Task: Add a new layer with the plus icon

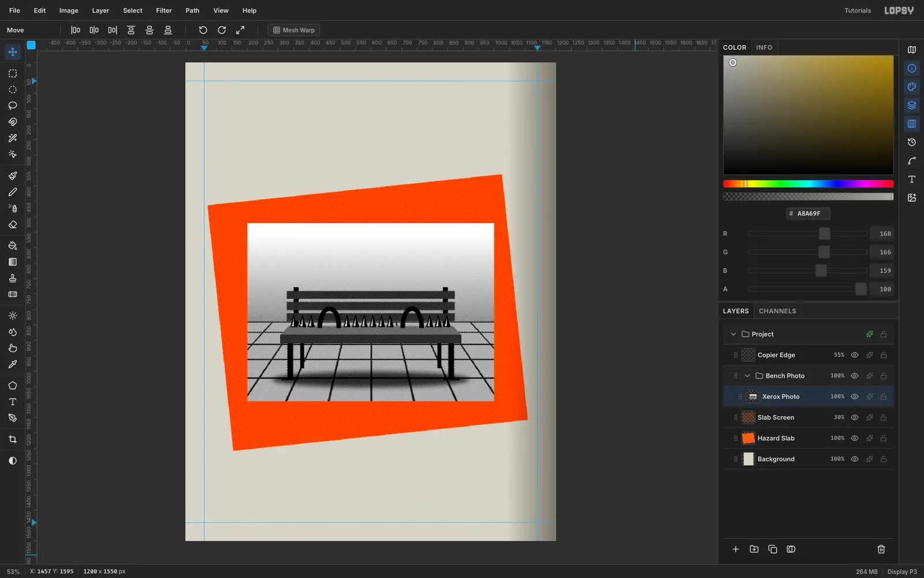Action: pos(736,549)
